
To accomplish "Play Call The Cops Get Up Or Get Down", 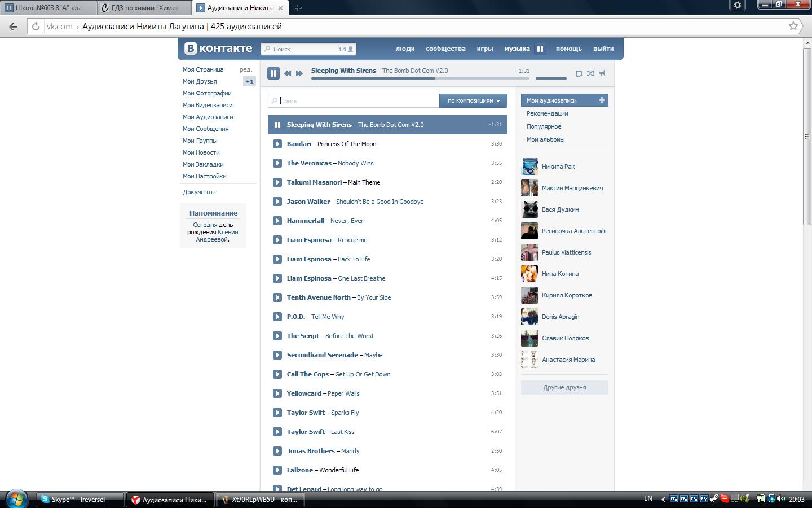I will (x=277, y=374).
